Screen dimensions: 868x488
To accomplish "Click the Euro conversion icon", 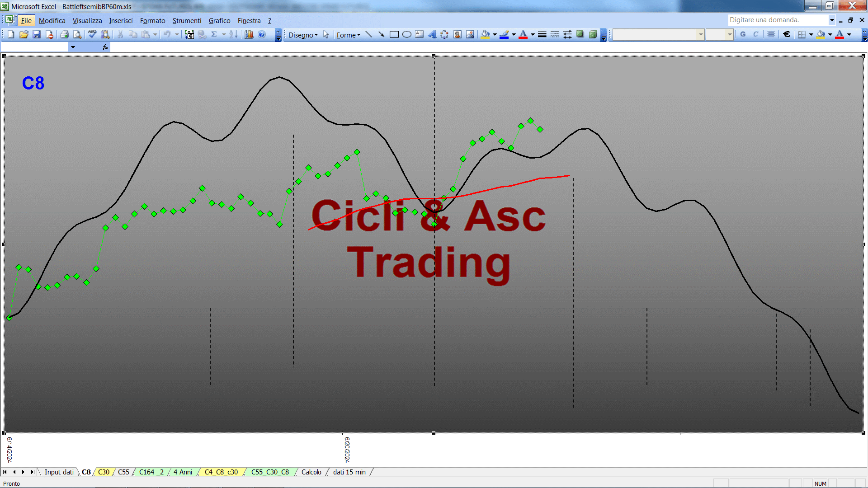I will point(189,34).
